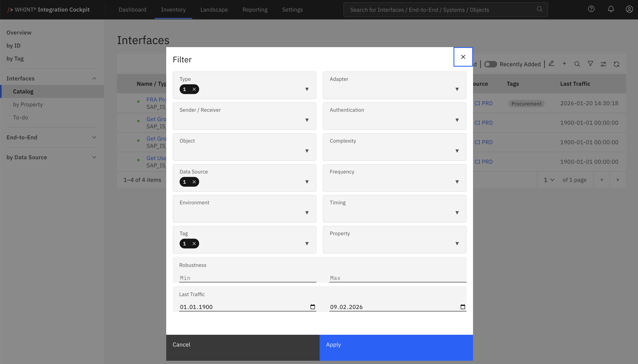Image resolution: width=638 pixels, height=364 pixels.
Task: Click the help question mark icon
Action: point(591,9)
